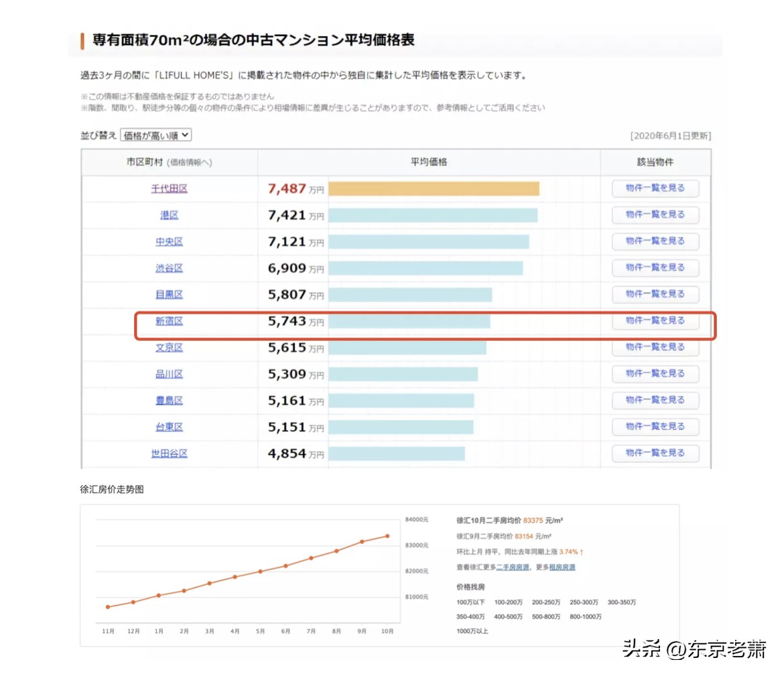The image size is (784, 676).
Task: Open the 二手房房源 link
Action: [512, 567]
